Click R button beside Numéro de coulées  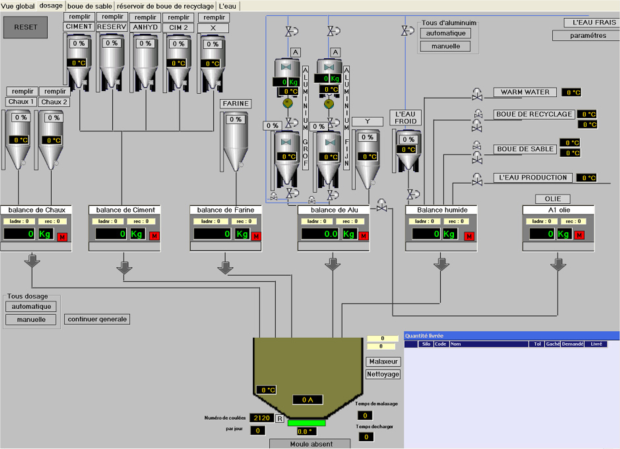280,419
